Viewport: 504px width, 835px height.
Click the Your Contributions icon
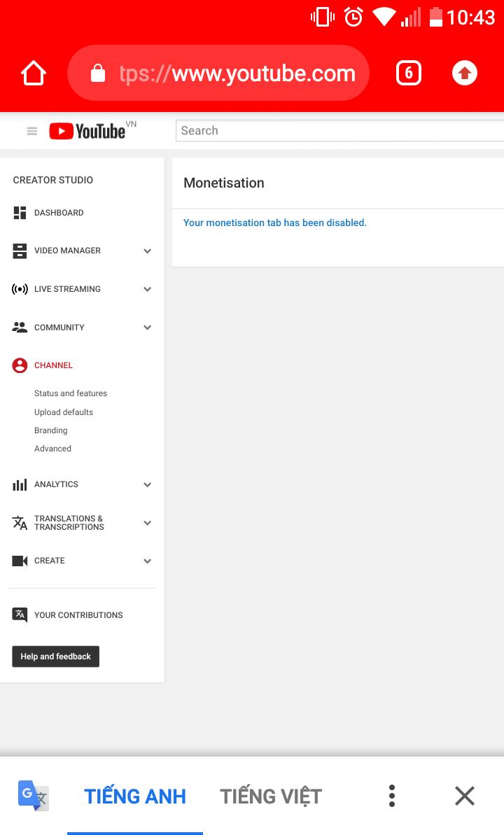pyautogui.click(x=20, y=615)
